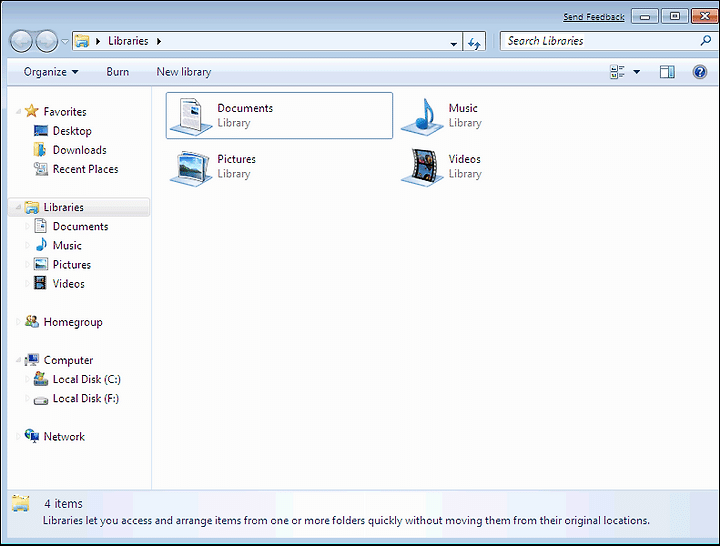The width and height of the screenshot is (720, 546).
Task: Expand Documents in the navigation tree
Action: coord(27,226)
